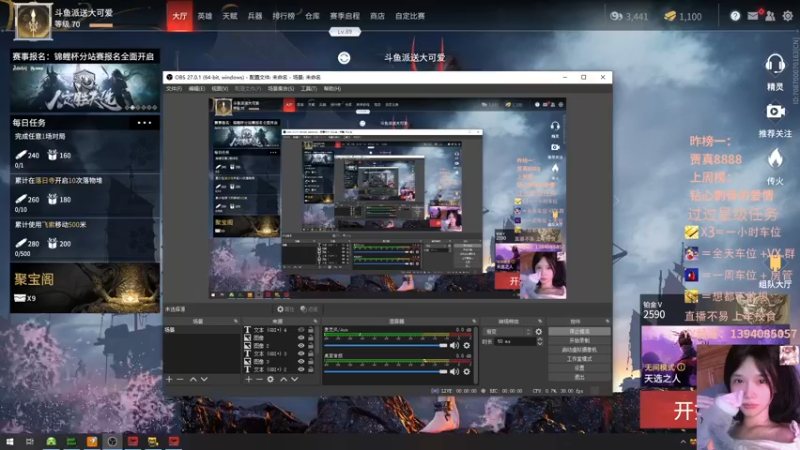The image size is (800, 450).
Task: Open the 文件(F) menu in OBS
Action: click(x=173, y=89)
